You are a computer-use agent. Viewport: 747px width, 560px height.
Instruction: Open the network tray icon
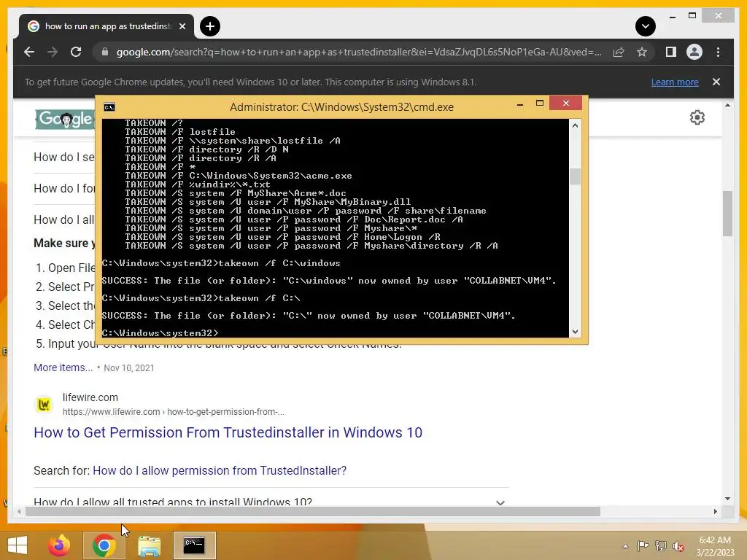pyautogui.click(x=661, y=545)
